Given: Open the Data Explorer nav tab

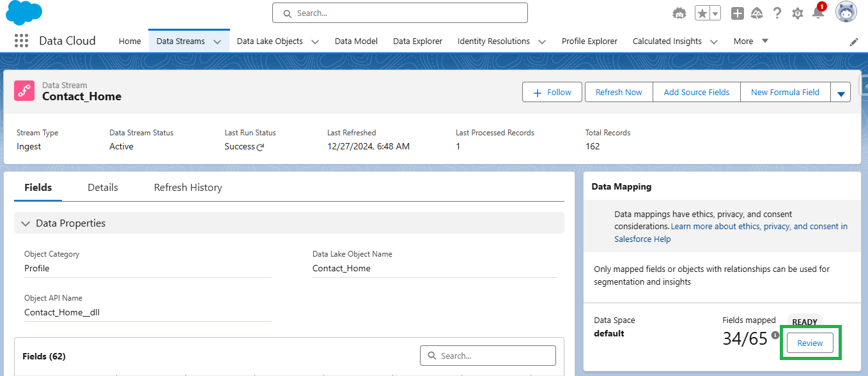Looking at the screenshot, I should click(417, 41).
